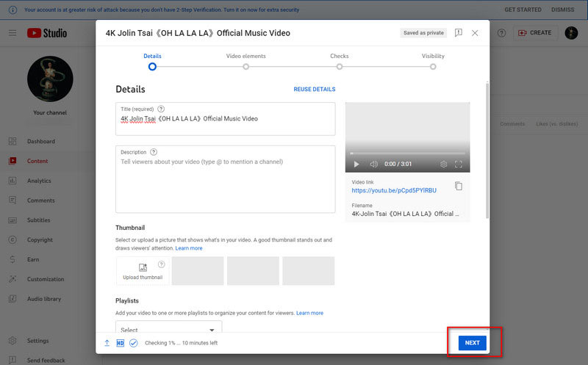Click the checks complete checkmark icon
The height and width of the screenshot is (365, 588).
134,343
